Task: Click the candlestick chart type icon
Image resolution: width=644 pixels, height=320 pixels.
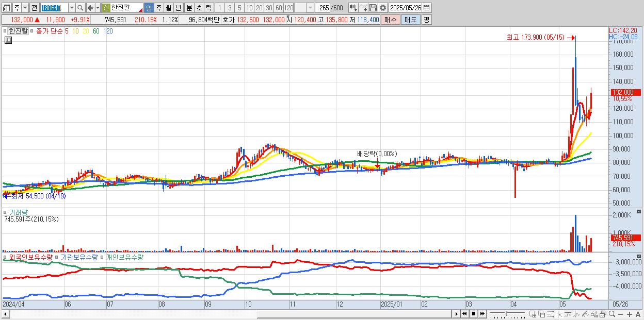Action: coord(353,8)
